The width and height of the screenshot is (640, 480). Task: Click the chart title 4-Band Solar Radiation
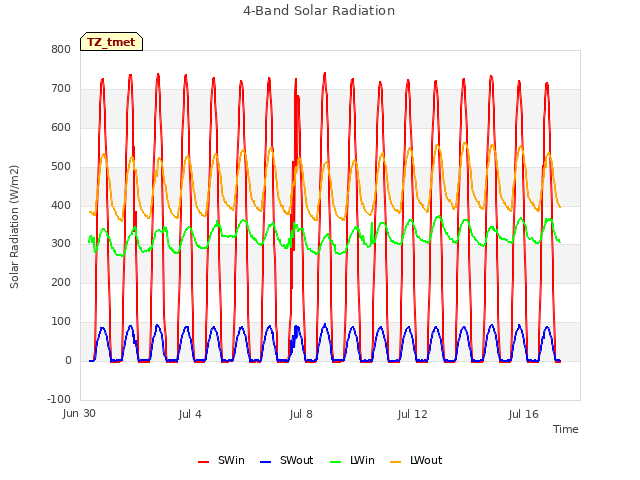[x=319, y=11]
